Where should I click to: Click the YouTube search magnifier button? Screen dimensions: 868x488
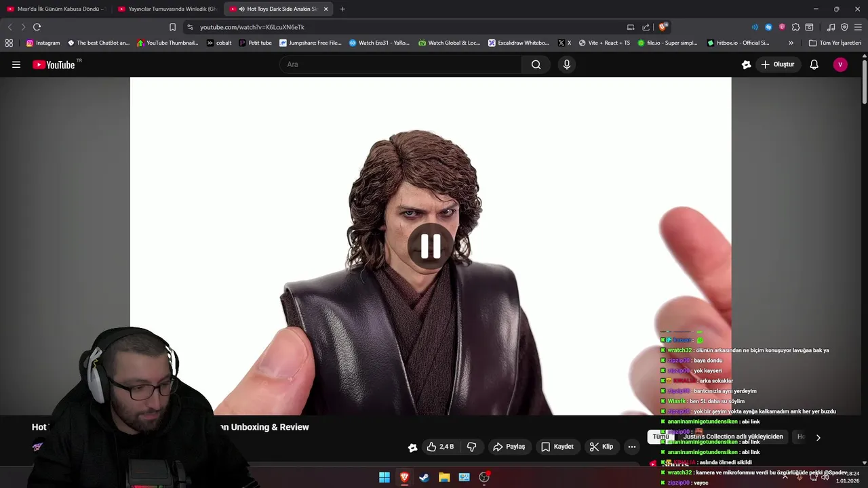(536, 64)
